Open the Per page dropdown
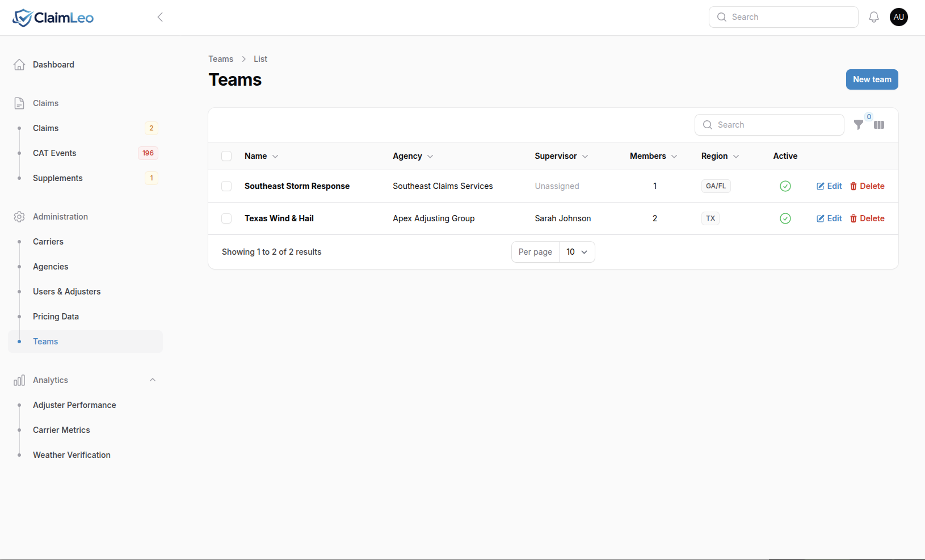Screen dimensions: 925x560 point(577,252)
